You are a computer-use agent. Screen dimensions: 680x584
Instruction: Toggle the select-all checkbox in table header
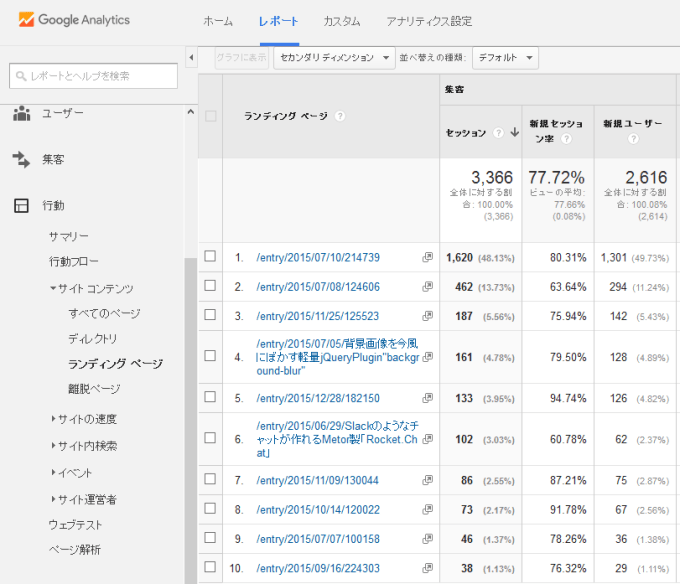[x=210, y=116]
